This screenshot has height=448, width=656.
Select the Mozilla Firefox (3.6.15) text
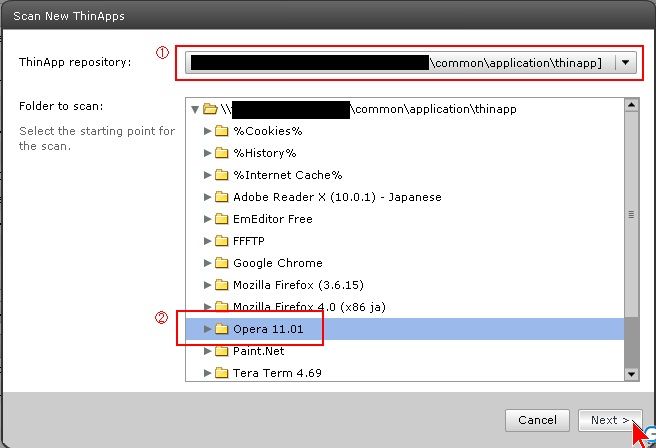[x=298, y=285]
